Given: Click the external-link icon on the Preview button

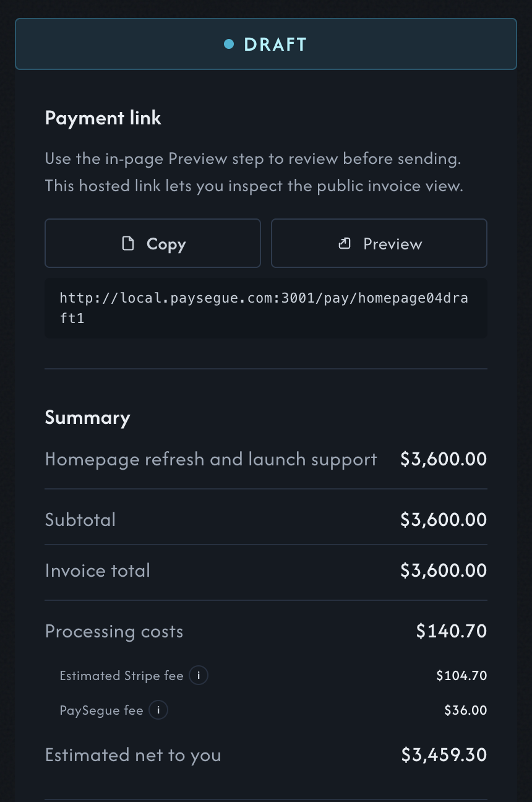Looking at the screenshot, I should click(345, 243).
